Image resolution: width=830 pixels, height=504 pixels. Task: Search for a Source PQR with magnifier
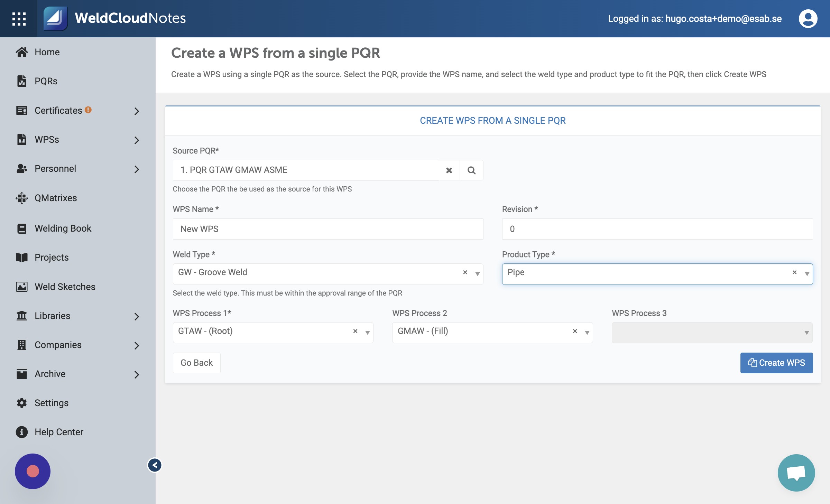(x=471, y=170)
